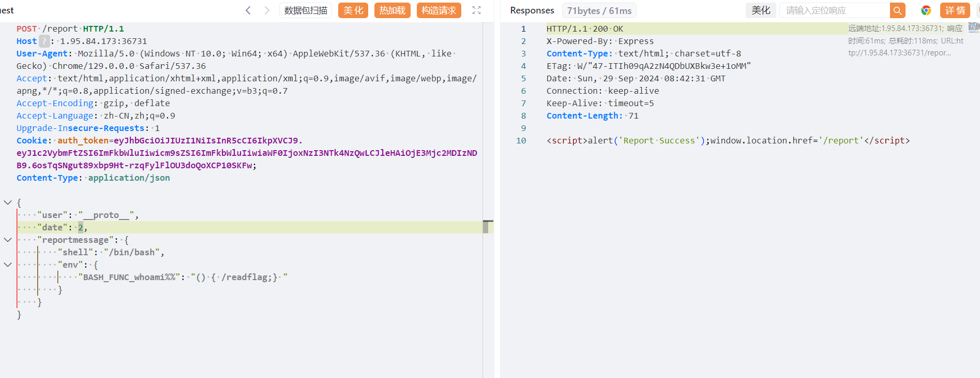Go to next request with right chevron

click(x=267, y=10)
